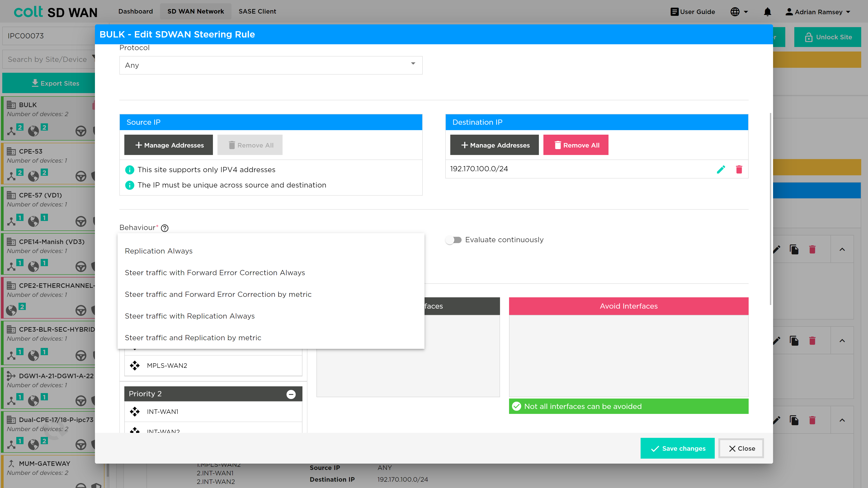Close the Edit SDWAN Steering Rule dialog
The image size is (868, 488).
click(741, 449)
